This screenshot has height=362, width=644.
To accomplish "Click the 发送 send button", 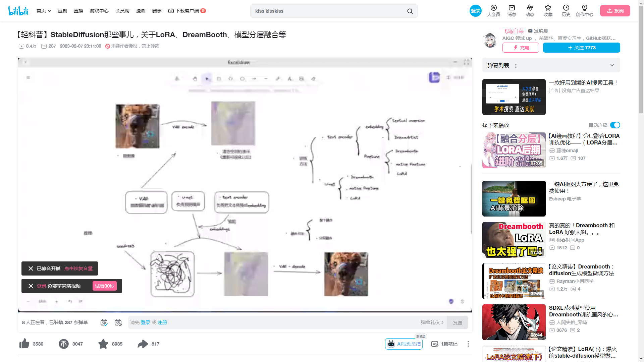I will pos(458,322).
